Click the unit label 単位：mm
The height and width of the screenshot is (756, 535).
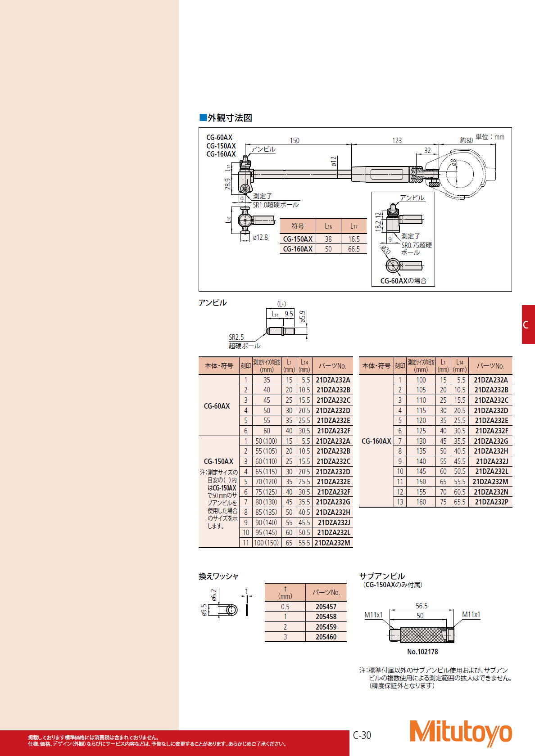(490, 137)
